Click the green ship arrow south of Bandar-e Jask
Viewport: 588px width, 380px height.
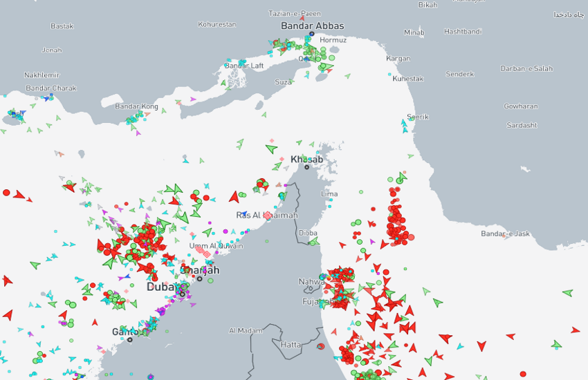pyautogui.click(x=568, y=293)
